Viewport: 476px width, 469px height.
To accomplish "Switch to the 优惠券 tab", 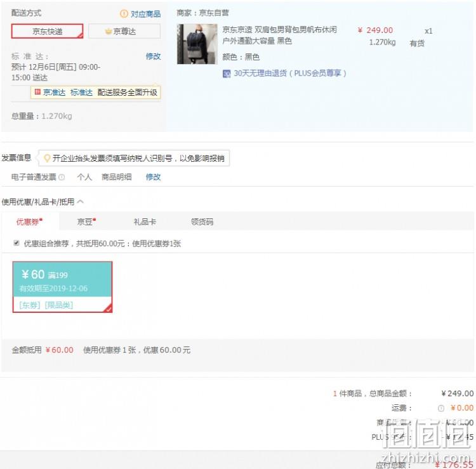I will tap(29, 221).
